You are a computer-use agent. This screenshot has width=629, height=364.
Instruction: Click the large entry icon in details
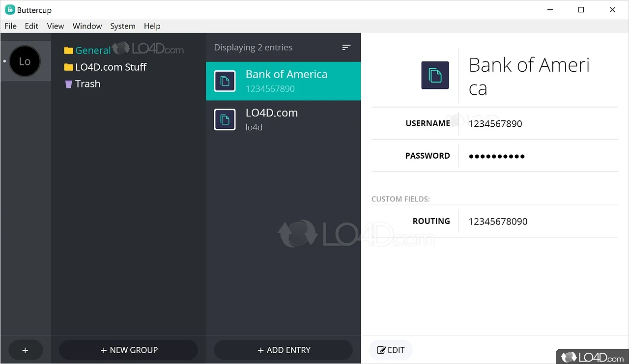pos(435,75)
